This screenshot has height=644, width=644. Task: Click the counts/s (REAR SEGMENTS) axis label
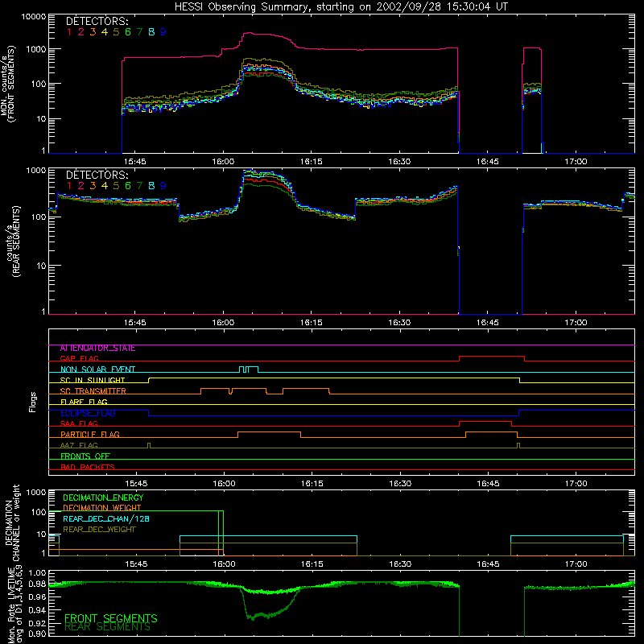click(x=13, y=242)
